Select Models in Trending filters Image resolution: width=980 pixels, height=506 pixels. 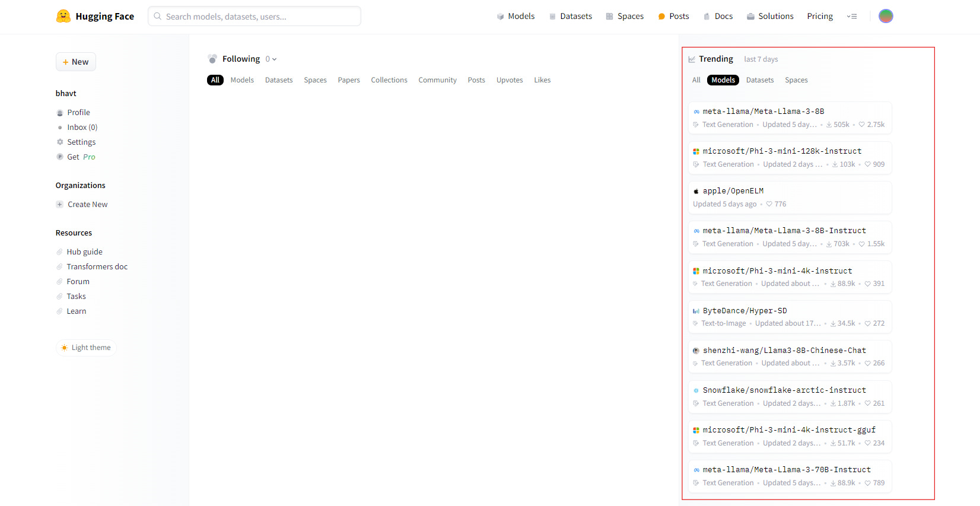click(723, 80)
